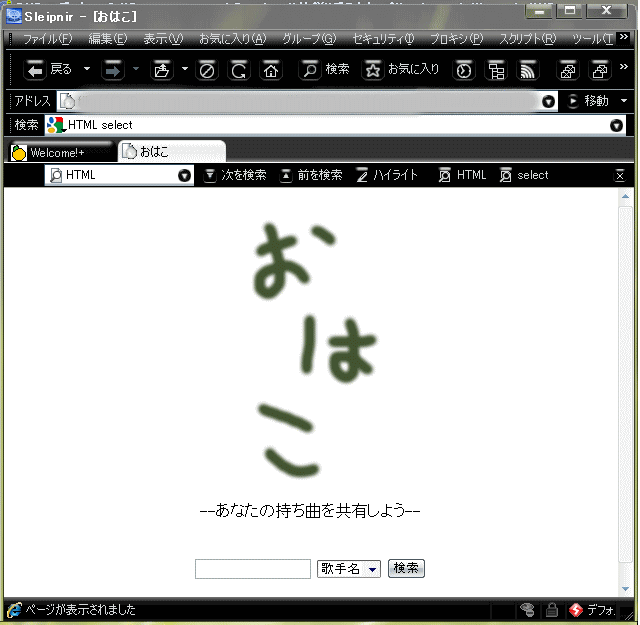Viewport: 640px width, 625px height.
Task: Click the select keyword find button
Action: click(x=524, y=175)
